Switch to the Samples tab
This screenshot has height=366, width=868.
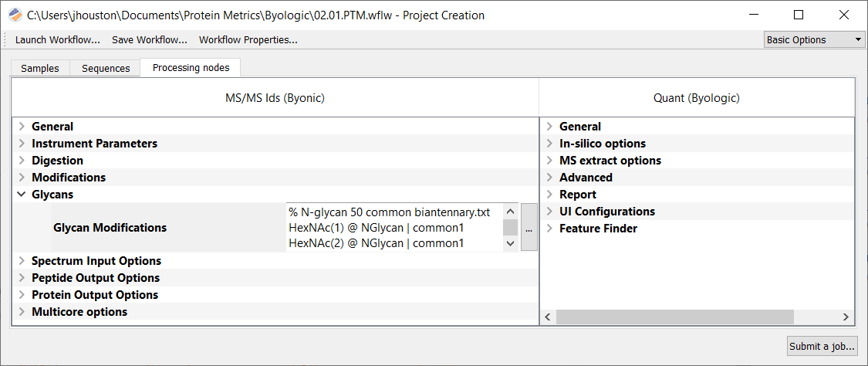point(40,68)
